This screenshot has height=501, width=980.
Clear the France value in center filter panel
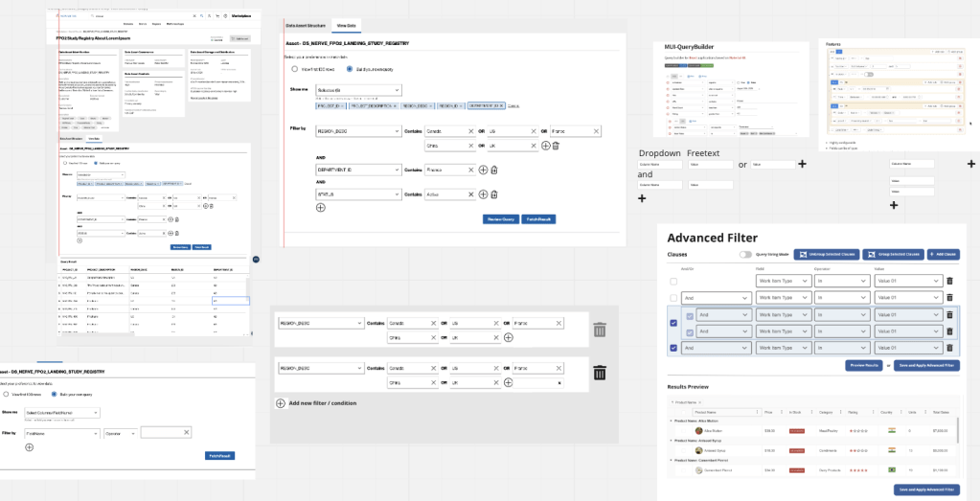click(x=596, y=131)
